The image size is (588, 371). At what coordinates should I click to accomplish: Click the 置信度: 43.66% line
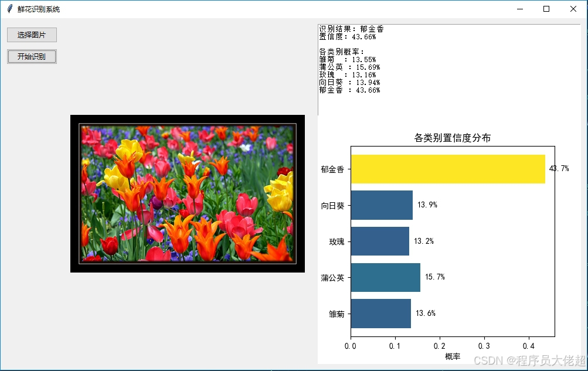348,37
